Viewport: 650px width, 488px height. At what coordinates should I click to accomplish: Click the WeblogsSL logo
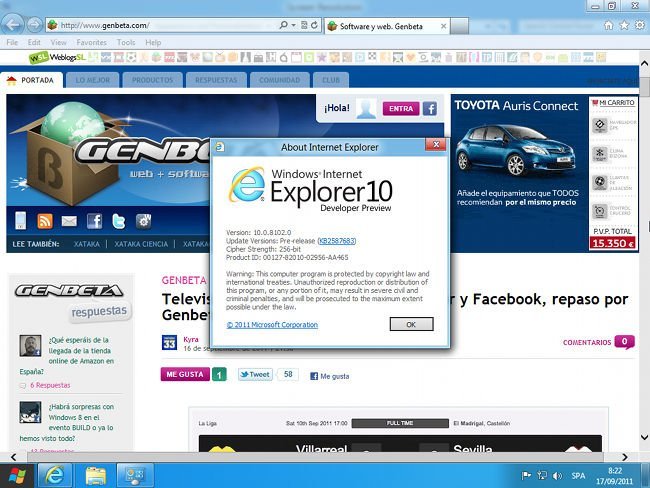pyautogui.click(x=57, y=57)
